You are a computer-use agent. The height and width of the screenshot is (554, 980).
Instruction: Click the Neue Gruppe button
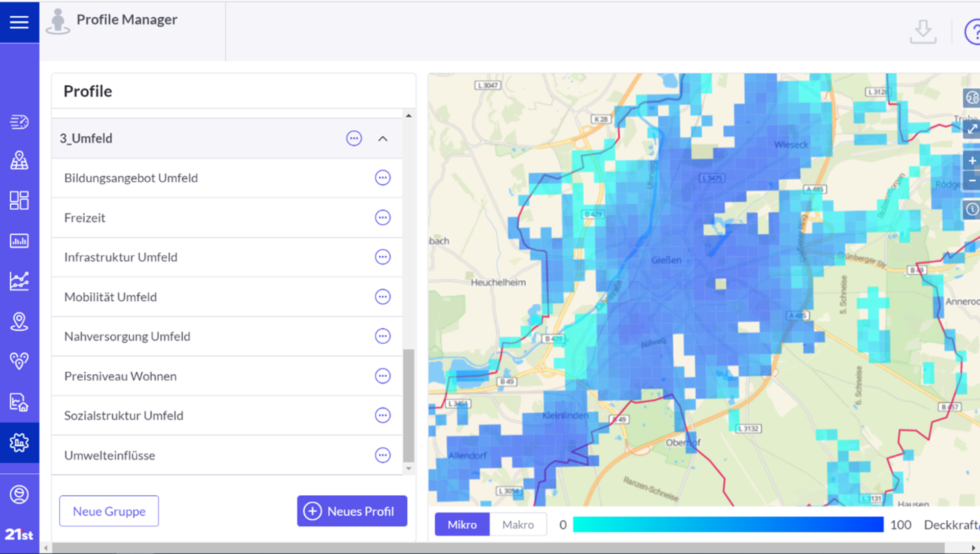109,511
